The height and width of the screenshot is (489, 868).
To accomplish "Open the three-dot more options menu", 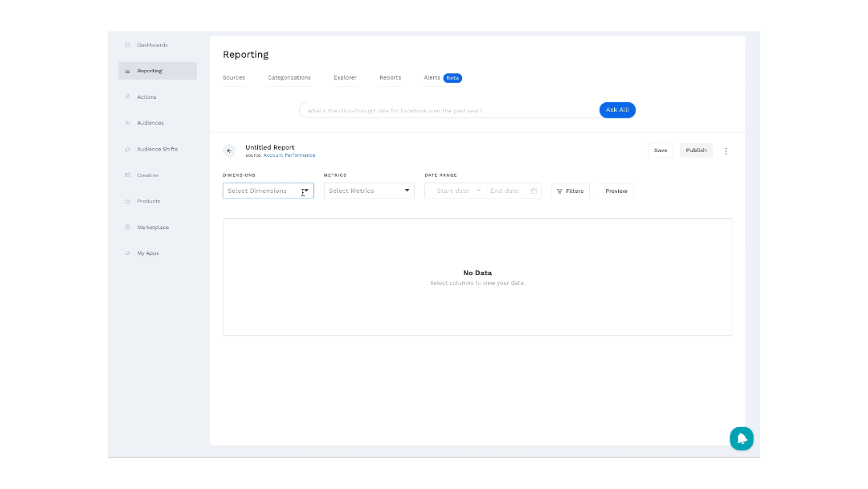I will pyautogui.click(x=726, y=150).
